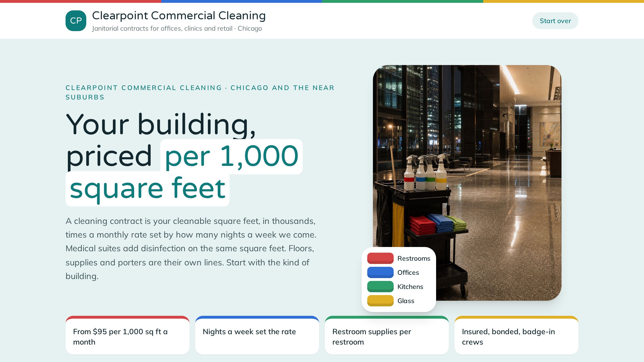Image resolution: width=644 pixels, height=362 pixels.
Task: Open the 'Restroom supplies per restroom' card
Action: 387,335
